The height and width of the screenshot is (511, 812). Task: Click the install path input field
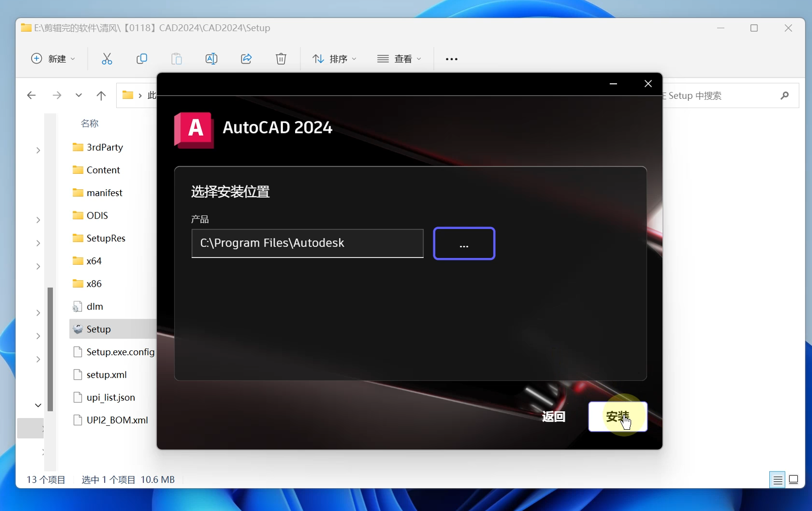(x=307, y=243)
